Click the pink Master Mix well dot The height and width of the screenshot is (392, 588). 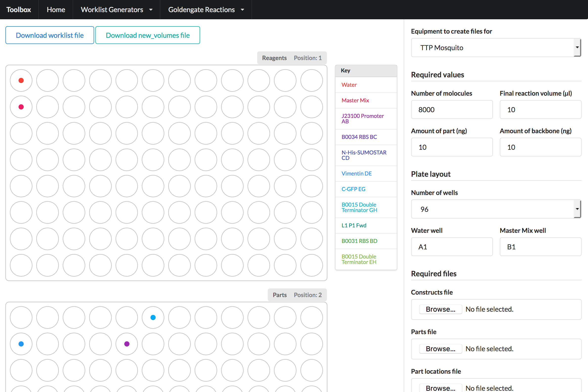[21, 107]
